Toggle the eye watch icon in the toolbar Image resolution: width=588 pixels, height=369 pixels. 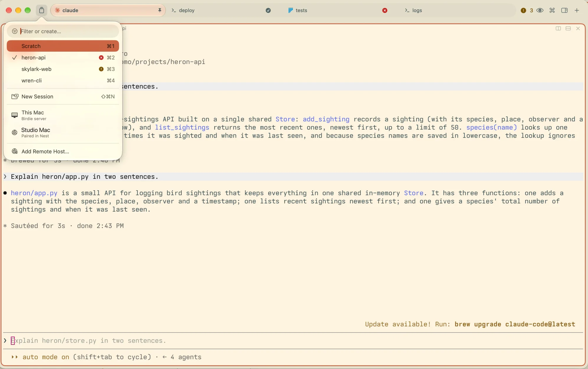(x=540, y=10)
